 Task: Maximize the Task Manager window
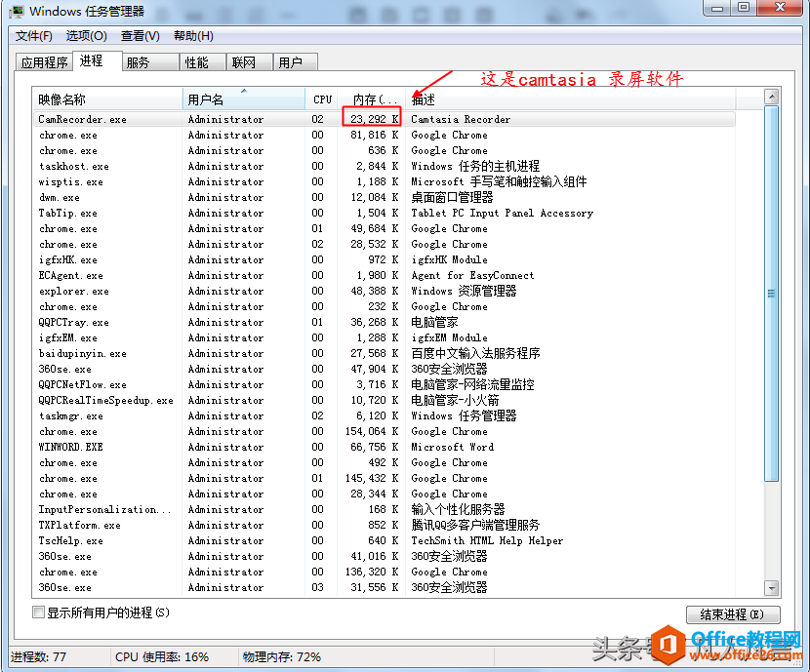click(x=744, y=8)
